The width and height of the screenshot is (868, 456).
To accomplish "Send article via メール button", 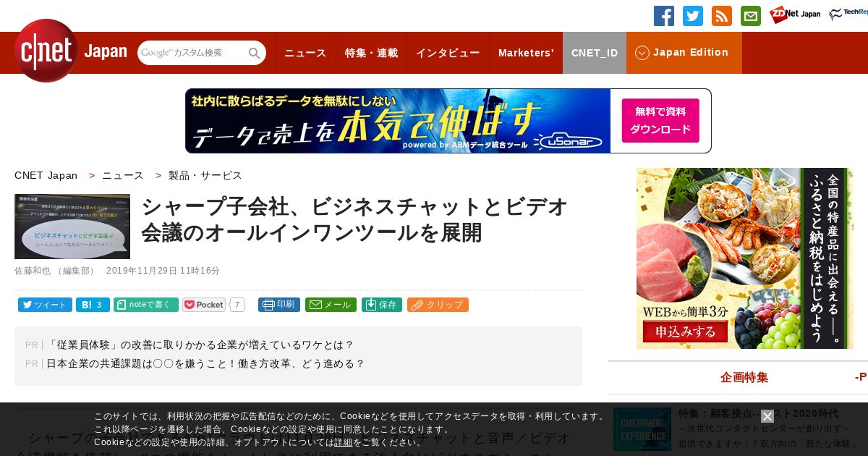I will tap(331, 305).
